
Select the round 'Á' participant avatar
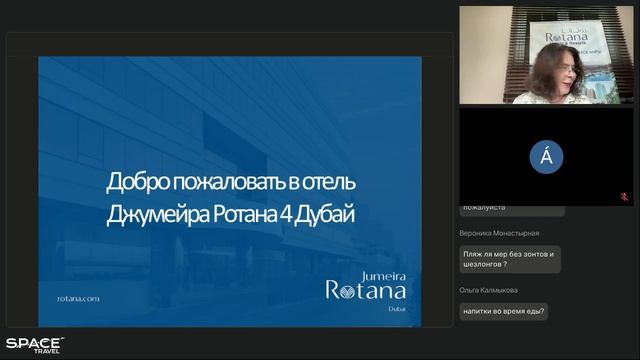click(x=547, y=157)
